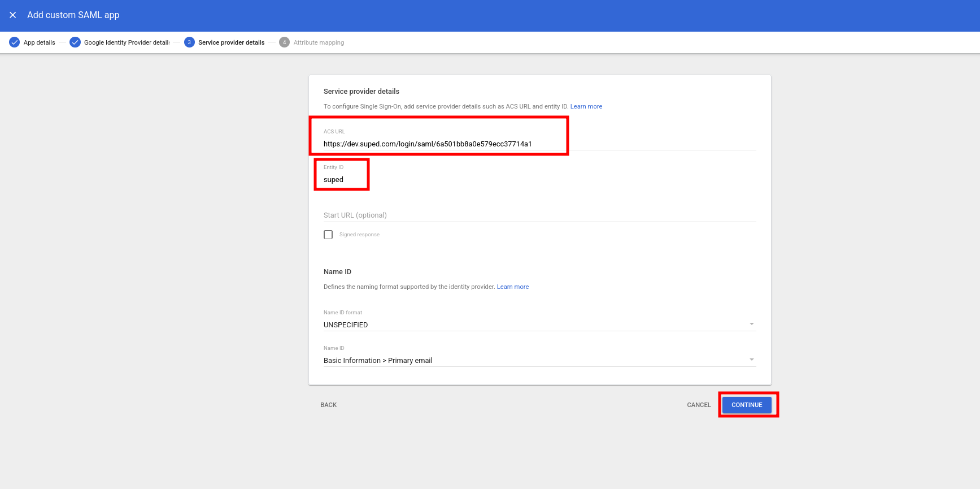The width and height of the screenshot is (980, 489).
Task: Click into the Entity ID field
Action: click(x=539, y=179)
